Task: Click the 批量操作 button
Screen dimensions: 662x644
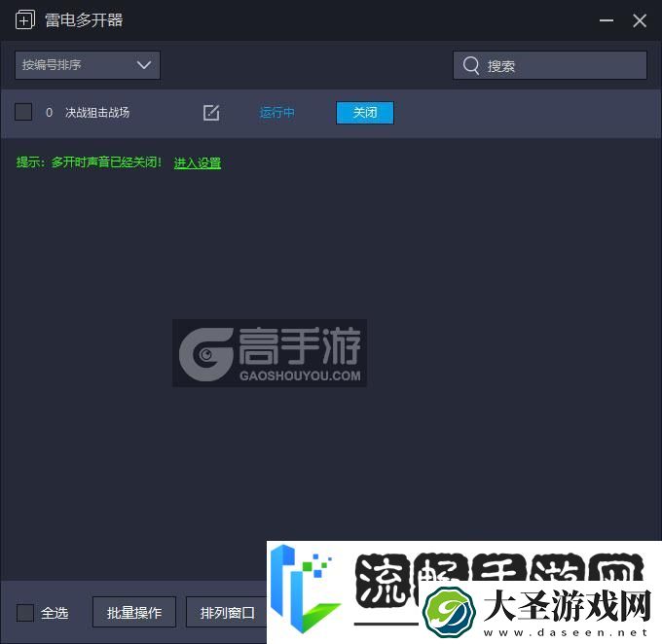Action: (x=134, y=612)
